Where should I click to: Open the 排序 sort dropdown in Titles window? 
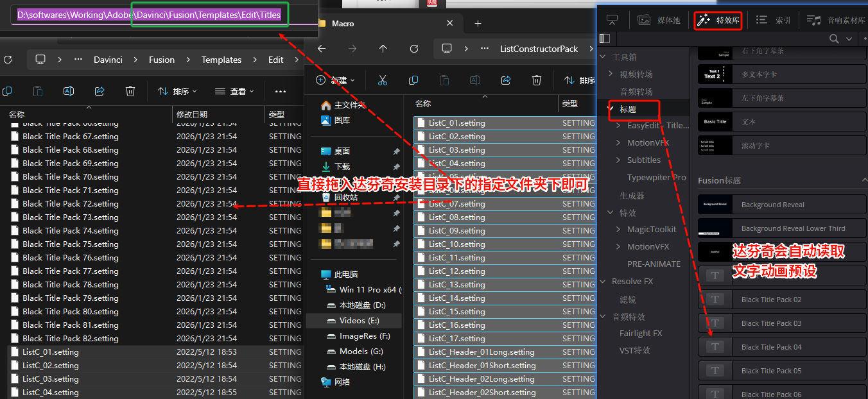click(x=177, y=91)
